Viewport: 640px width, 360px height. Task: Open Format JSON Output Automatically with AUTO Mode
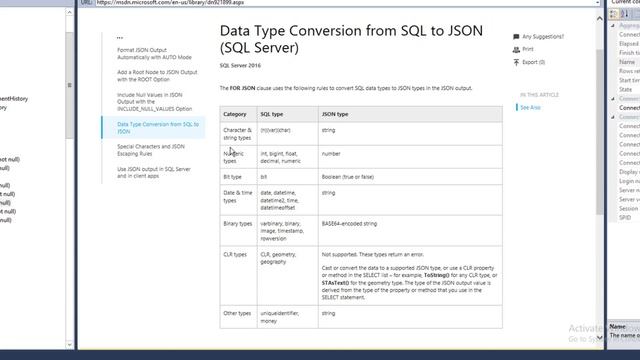pos(154,53)
